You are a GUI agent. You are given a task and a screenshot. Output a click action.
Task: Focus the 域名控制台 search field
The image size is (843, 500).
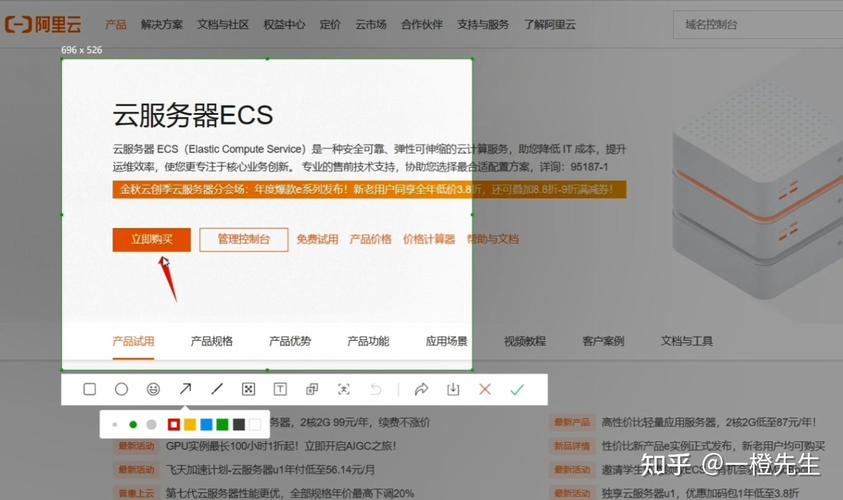click(758, 24)
